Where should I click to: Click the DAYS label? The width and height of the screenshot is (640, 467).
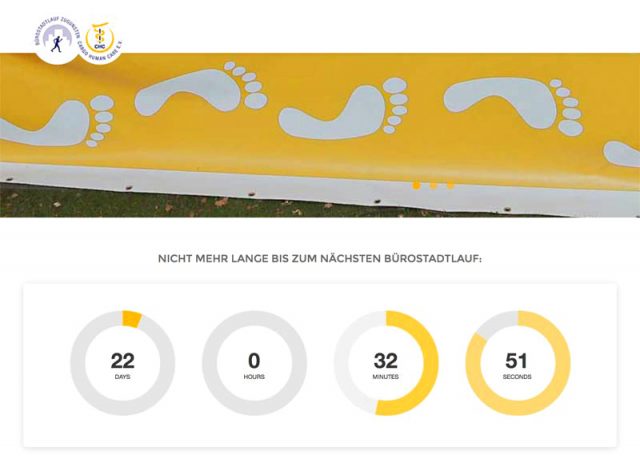click(x=122, y=377)
